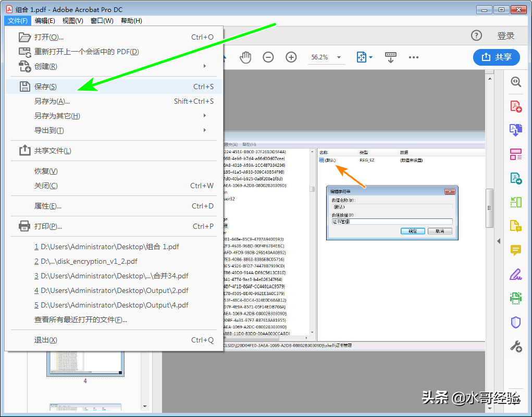
Task: Click the Share File icon in menu
Action: coord(25,150)
